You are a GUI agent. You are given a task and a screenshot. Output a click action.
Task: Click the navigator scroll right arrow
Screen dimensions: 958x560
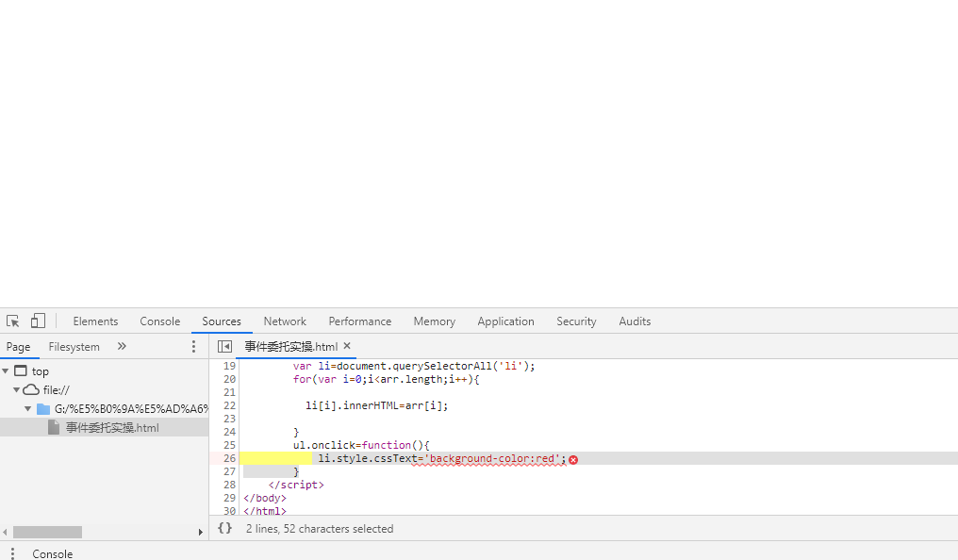pos(201,532)
